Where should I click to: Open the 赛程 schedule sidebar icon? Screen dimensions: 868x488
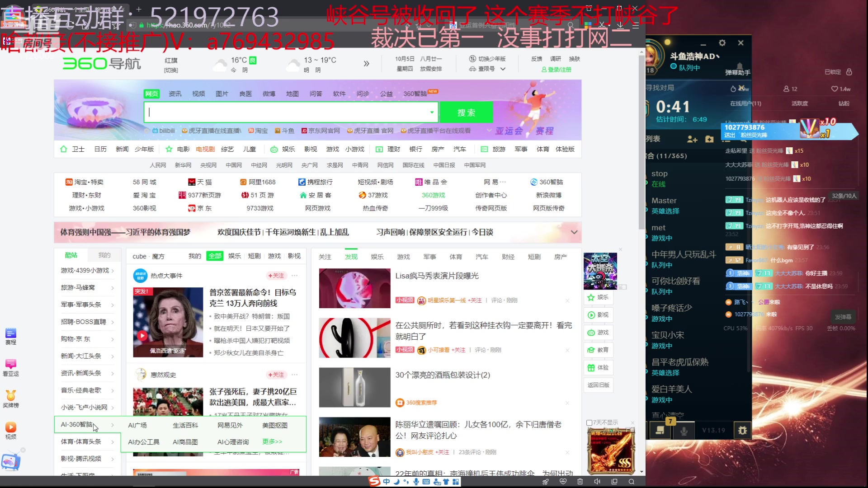click(x=11, y=336)
